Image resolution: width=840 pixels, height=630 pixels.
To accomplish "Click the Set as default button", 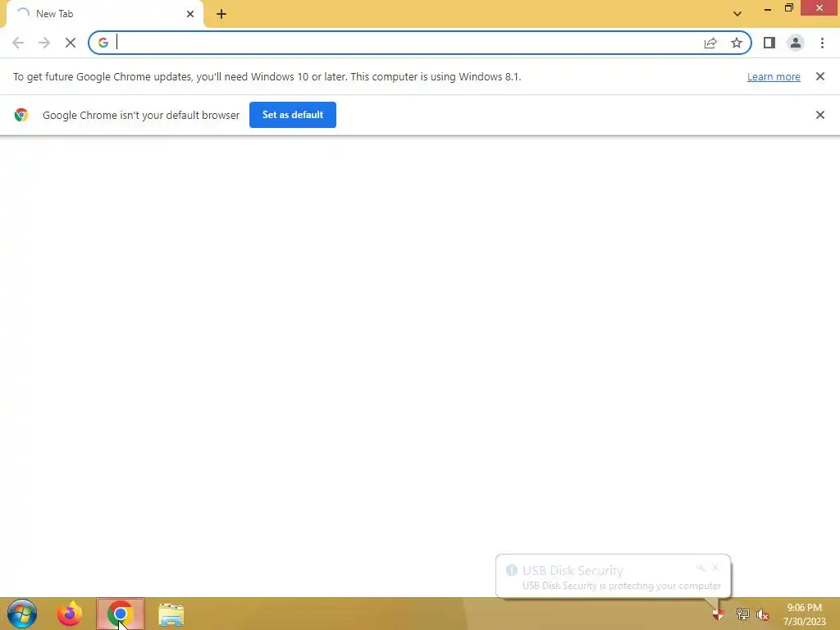I will 293,115.
